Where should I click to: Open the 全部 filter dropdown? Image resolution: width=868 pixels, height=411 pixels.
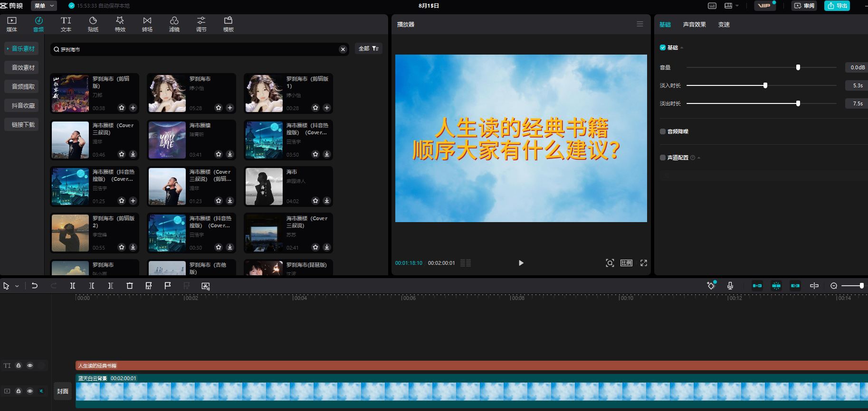point(368,49)
